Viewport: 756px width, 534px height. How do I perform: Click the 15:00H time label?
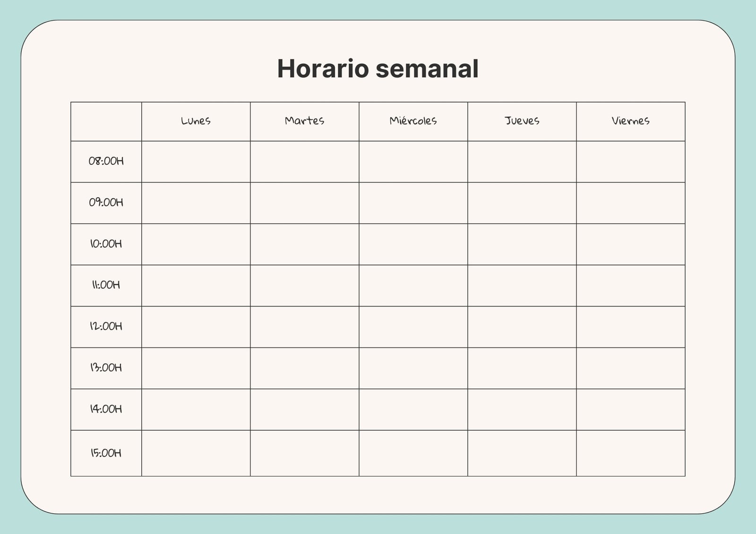(106, 453)
